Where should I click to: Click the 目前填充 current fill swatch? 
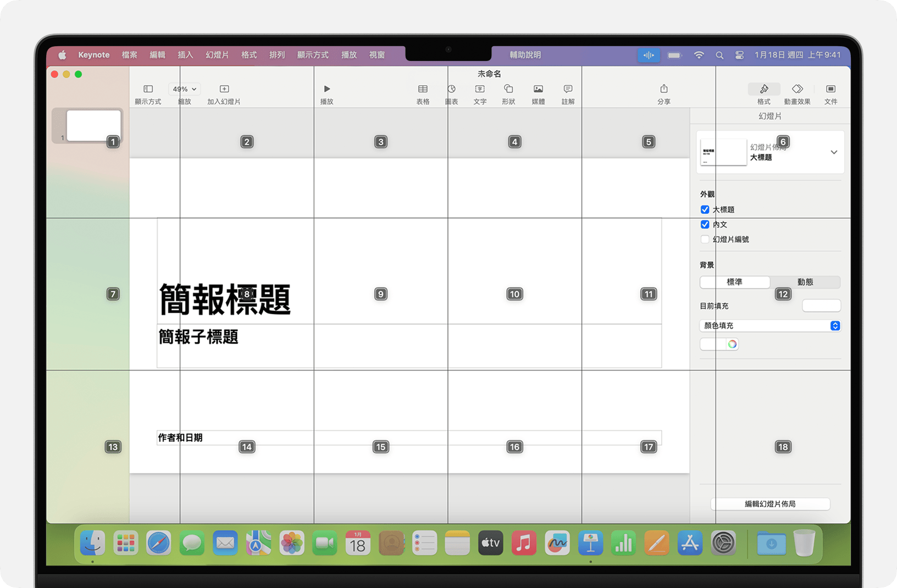pyautogui.click(x=821, y=306)
